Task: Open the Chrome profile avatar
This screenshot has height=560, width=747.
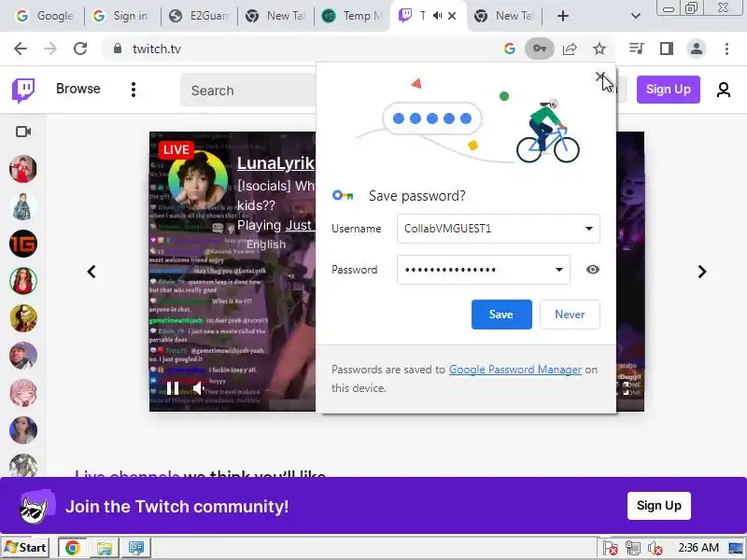Action: (x=696, y=49)
